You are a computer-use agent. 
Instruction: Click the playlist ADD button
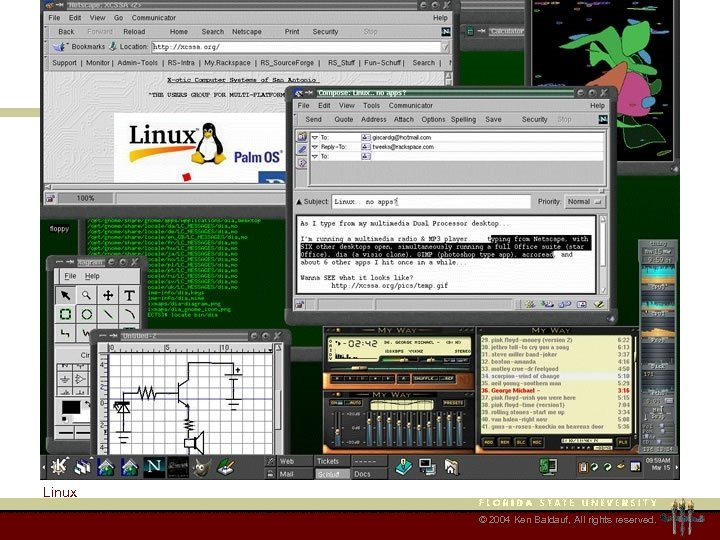[x=489, y=443]
